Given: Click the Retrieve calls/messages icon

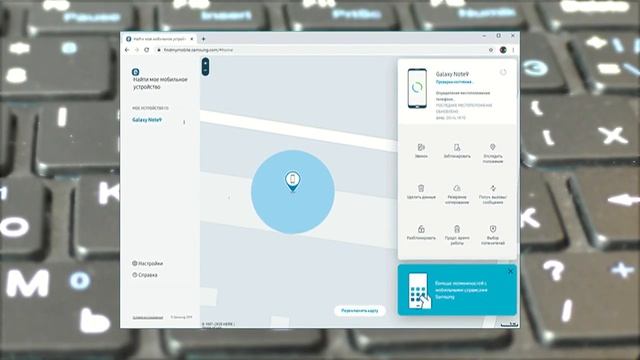Looking at the screenshot, I should pos(493,188).
